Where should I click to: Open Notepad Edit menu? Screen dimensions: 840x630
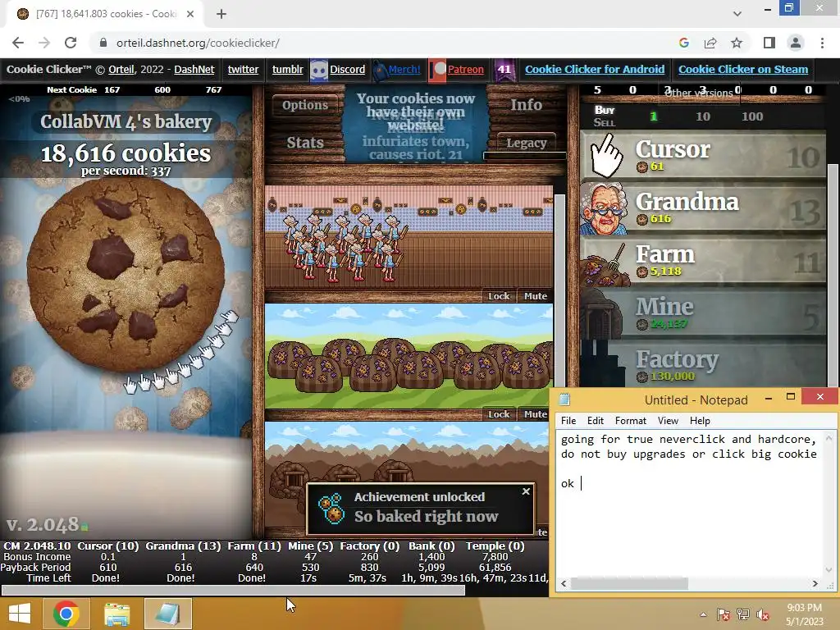596,421
